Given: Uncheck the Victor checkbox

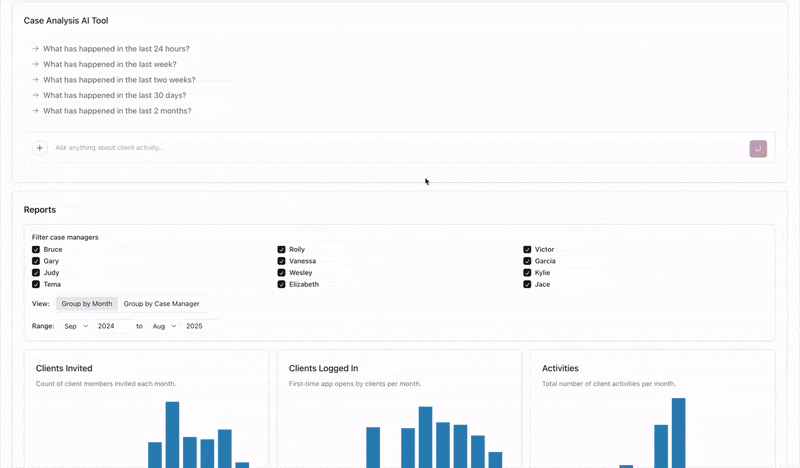Looking at the screenshot, I should click(x=527, y=250).
